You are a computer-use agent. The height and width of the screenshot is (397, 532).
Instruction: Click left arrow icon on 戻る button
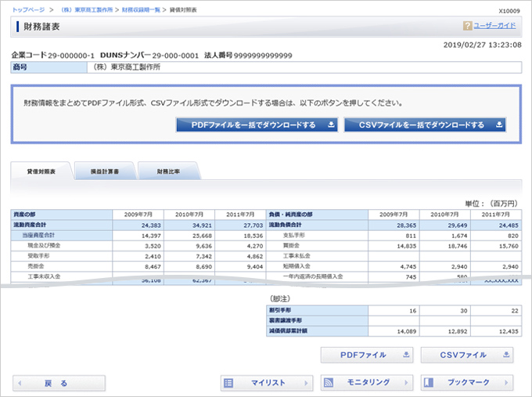point(20,383)
